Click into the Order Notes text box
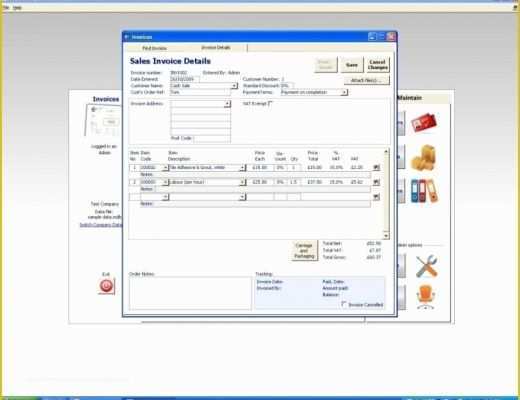Screen dimensions: 520x400 (190, 293)
